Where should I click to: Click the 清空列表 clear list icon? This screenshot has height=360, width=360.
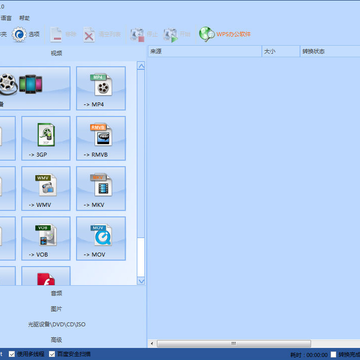click(89, 34)
